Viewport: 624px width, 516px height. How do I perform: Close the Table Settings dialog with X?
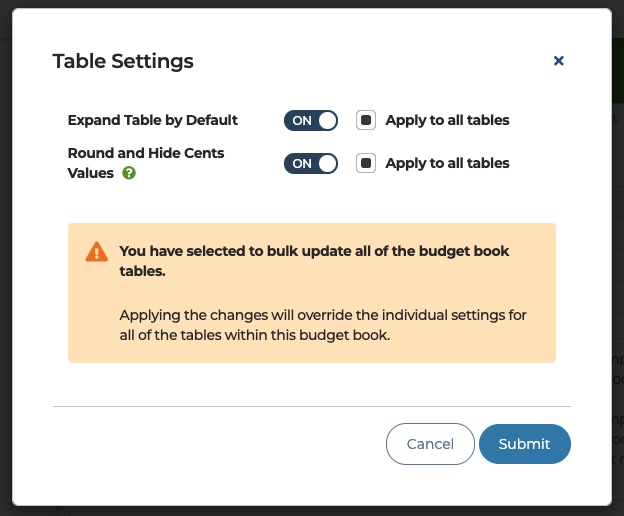tap(559, 61)
